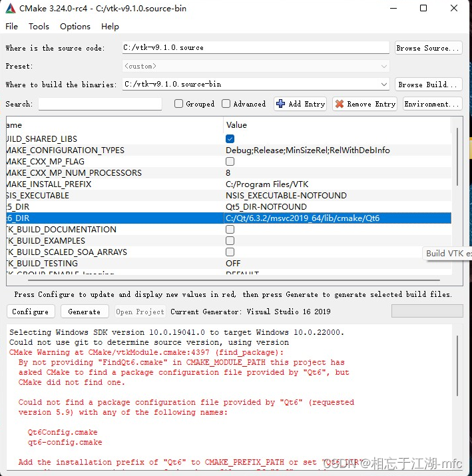Click NSIS_EXECUTABLE-NOTFOUND value
This screenshot has height=476, width=472.
click(x=286, y=195)
